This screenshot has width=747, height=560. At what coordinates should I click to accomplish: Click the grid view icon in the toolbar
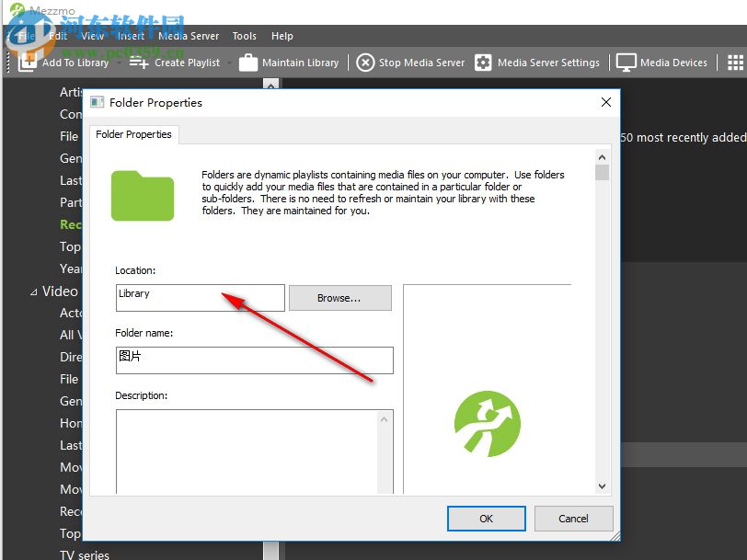pos(736,63)
